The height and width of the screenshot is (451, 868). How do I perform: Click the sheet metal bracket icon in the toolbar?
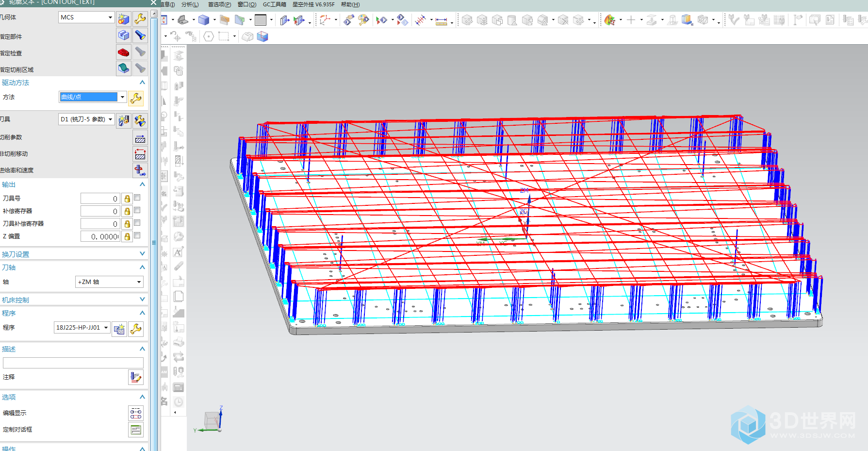coord(183,20)
